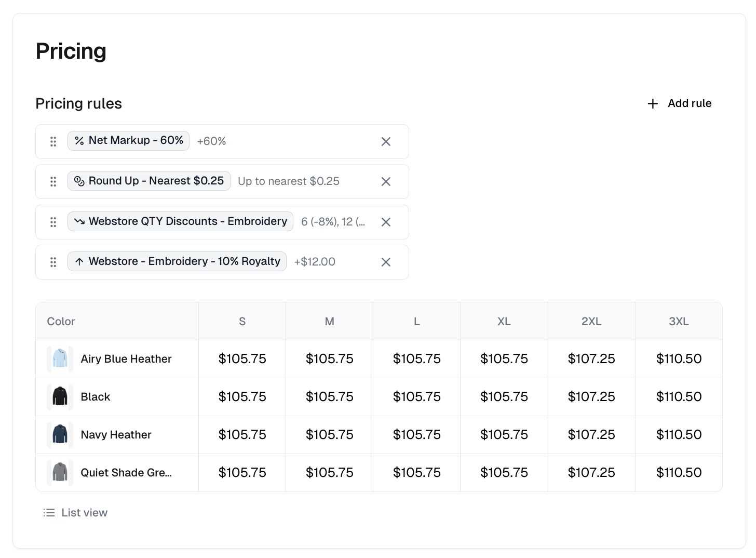Viewport: 756px width, 558px height.
Task: Select the Navy Heather color name
Action: point(116,435)
